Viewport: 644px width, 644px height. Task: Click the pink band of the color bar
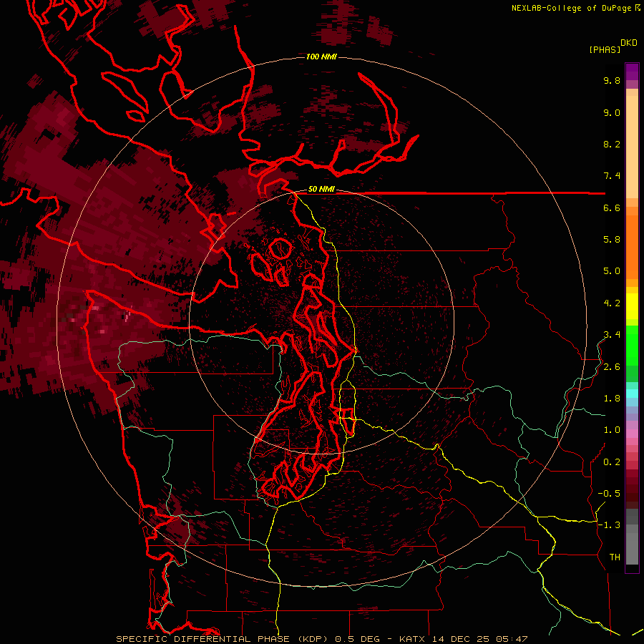click(632, 434)
